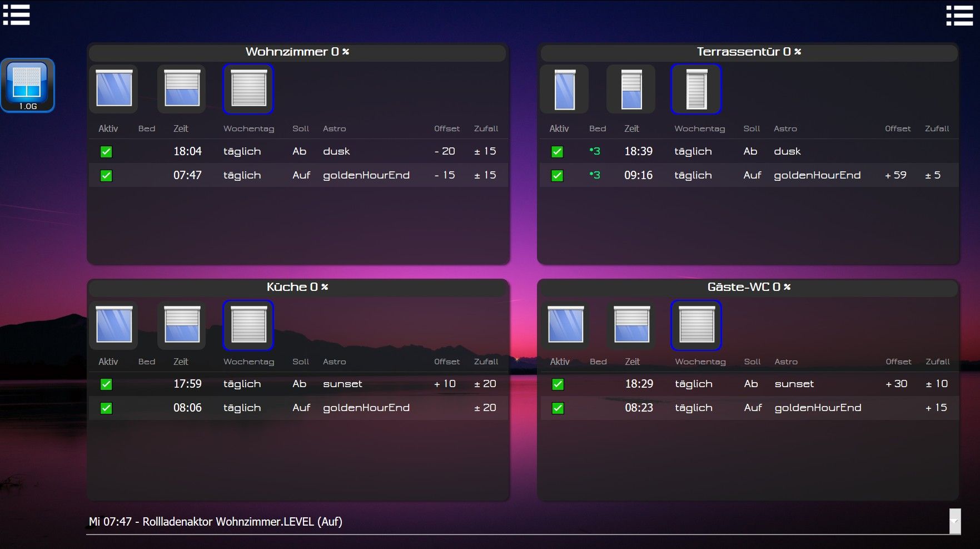Click dusk astro value in Wohnzimmer
Image resolution: width=980 pixels, height=549 pixels.
336,151
